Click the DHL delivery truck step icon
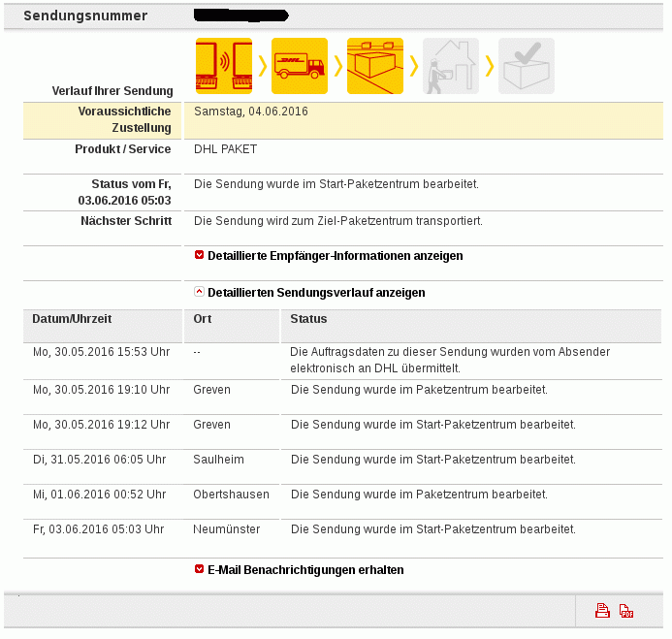This screenshot has width=672, height=639. coord(300,66)
